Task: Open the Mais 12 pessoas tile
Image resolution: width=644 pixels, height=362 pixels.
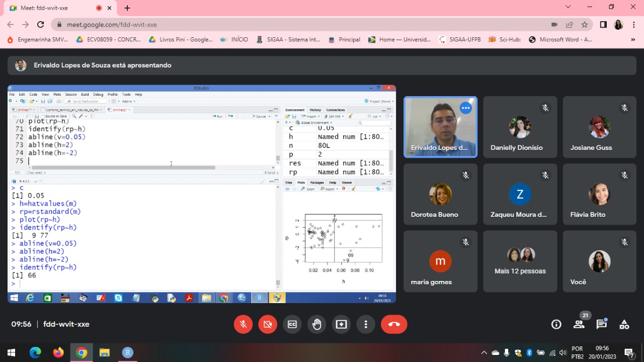Action: pos(520,261)
